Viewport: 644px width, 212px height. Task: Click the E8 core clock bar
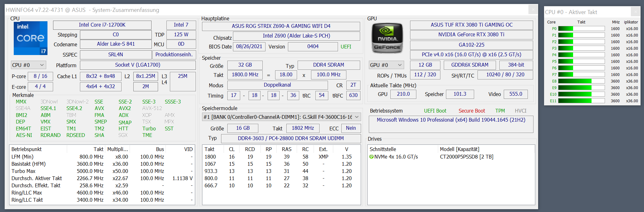point(581,81)
